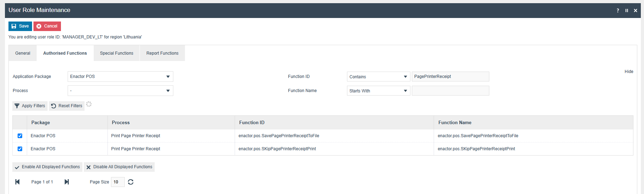Apply Filters to the function list
The image size is (644, 194).
[x=30, y=106]
